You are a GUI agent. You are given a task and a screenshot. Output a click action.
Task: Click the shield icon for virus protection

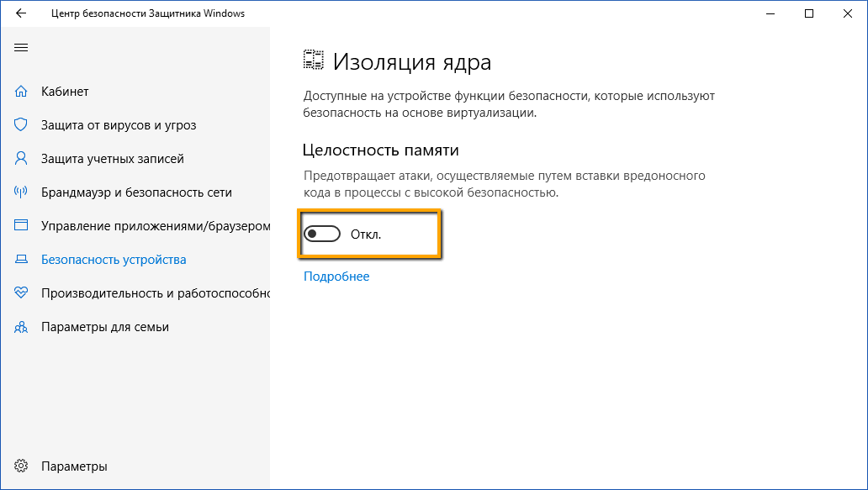click(22, 125)
